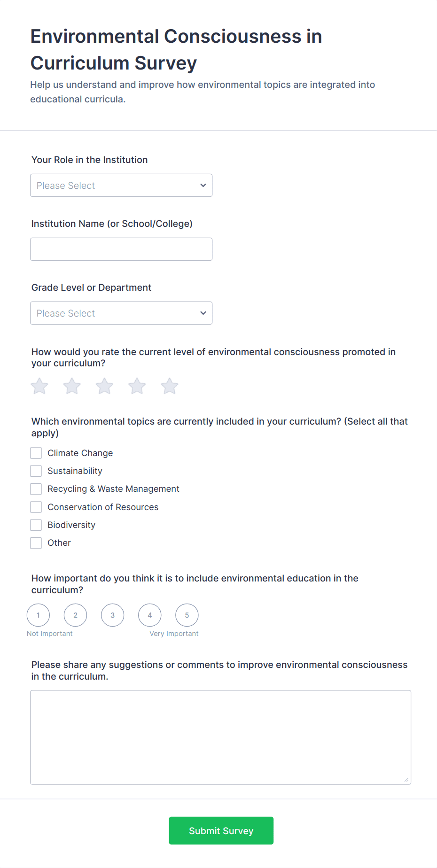
Task: Enable the Sustainability checkbox
Action: pos(36,471)
